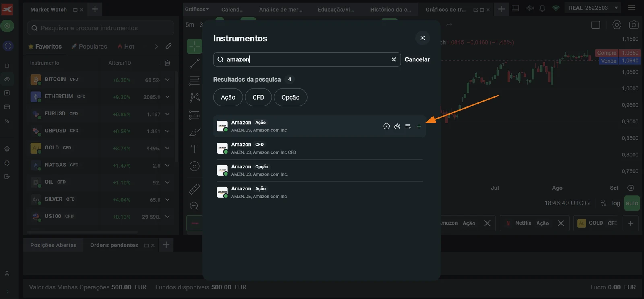Filter results by Opção
The height and width of the screenshot is (299, 644).
click(x=290, y=97)
